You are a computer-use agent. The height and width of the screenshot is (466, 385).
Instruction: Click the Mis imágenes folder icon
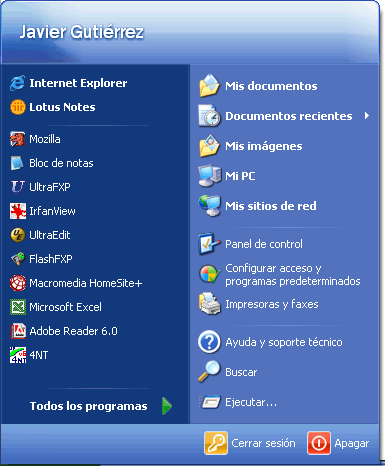209,146
